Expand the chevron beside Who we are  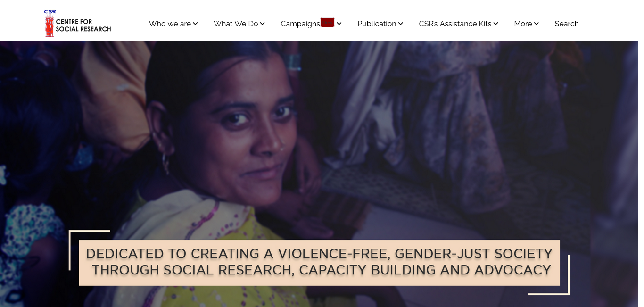[195, 24]
